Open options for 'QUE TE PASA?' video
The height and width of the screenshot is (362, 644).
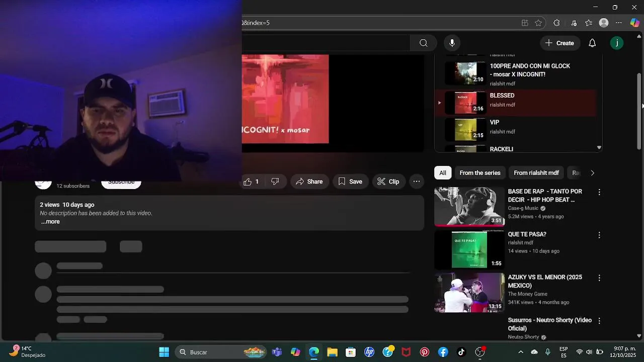click(x=599, y=235)
